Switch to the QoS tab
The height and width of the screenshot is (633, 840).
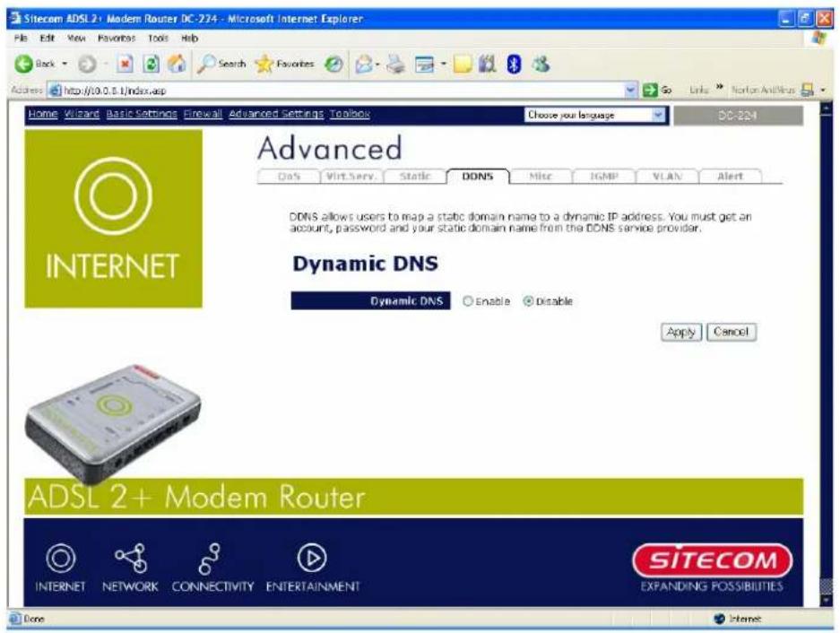point(289,177)
